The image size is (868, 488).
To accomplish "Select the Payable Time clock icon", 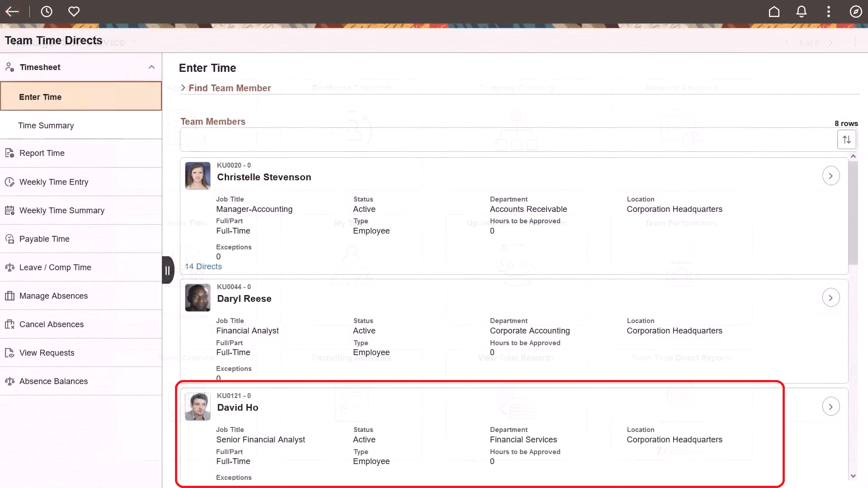I will tap(9, 239).
